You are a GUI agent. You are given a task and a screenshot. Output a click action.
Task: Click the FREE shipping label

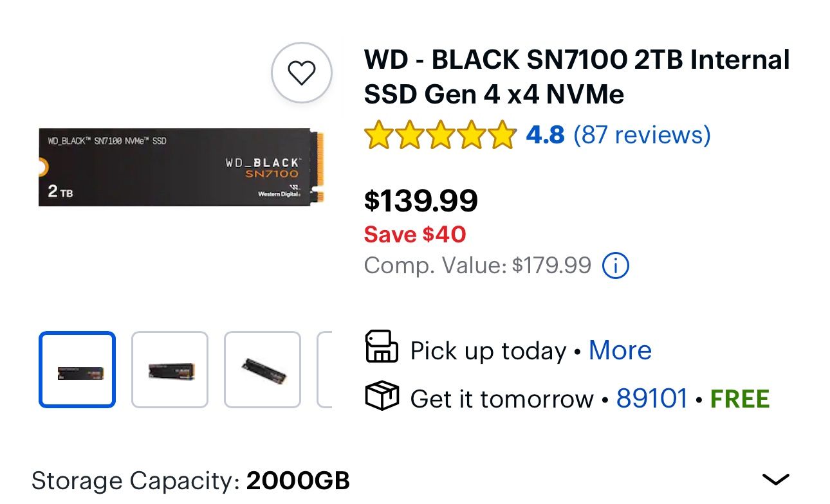click(739, 398)
